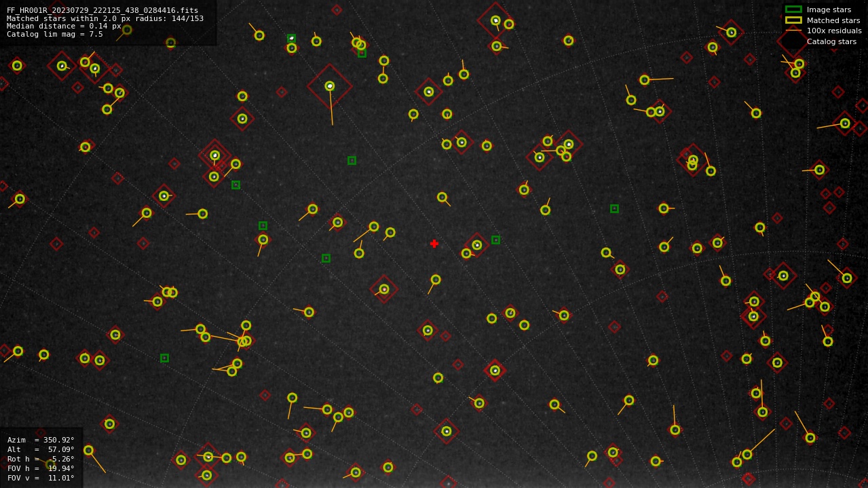Viewport: 868px width, 488px height.
Task: Click the red cross center marker
Action: tap(434, 244)
